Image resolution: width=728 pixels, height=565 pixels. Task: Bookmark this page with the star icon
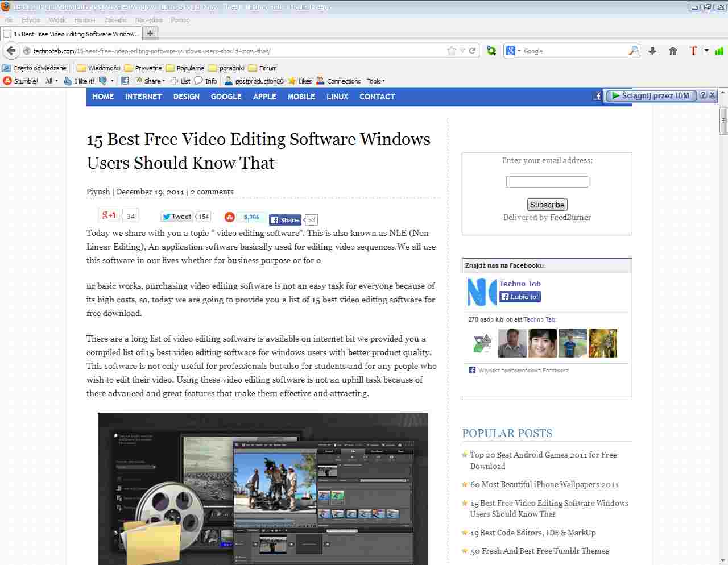point(452,51)
